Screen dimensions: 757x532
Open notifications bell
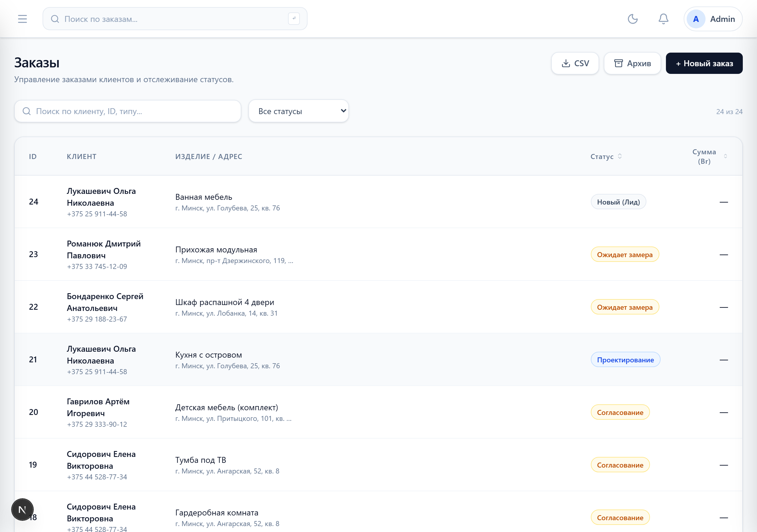click(x=663, y=19)
